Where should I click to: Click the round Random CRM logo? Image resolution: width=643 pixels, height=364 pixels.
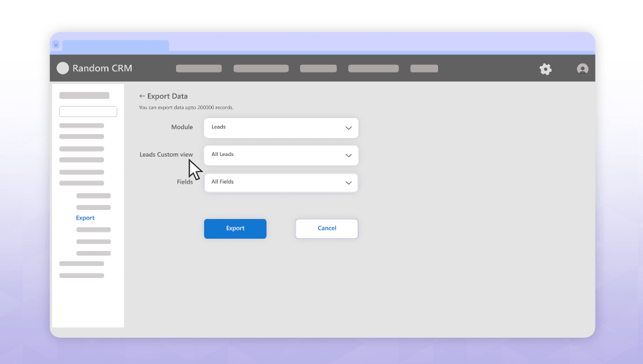point(62,68)
